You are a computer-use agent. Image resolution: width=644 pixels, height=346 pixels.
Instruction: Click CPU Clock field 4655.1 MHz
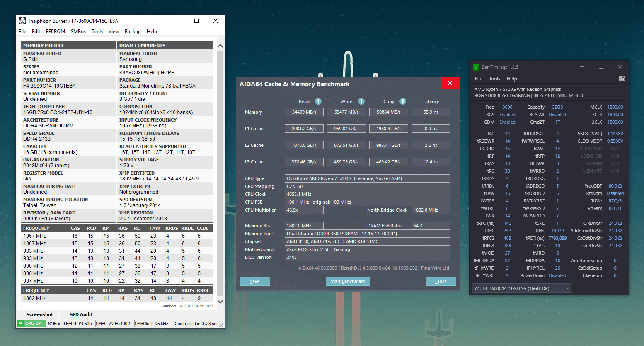[367, 194]
